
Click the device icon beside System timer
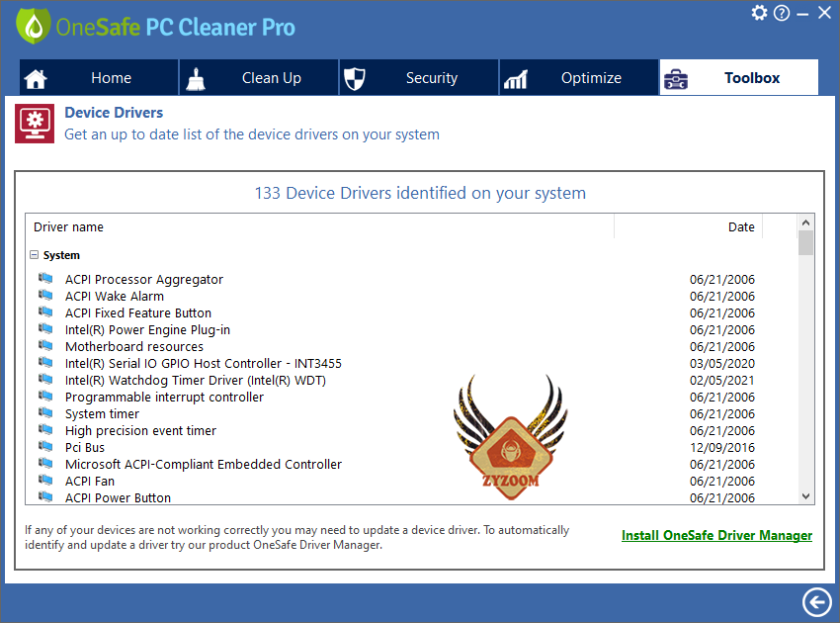point(45,412)
